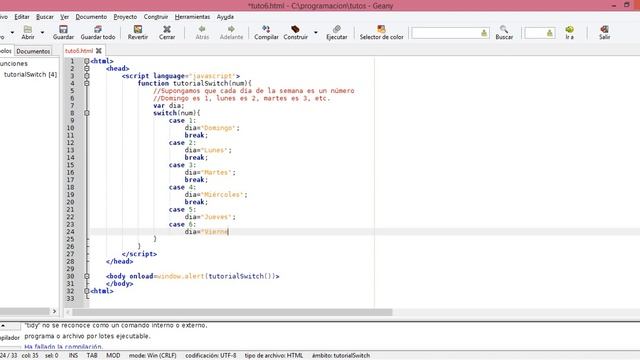Open the Buscar menu in the menu bar
Screen dimensions: 640x360
point(44,17)
